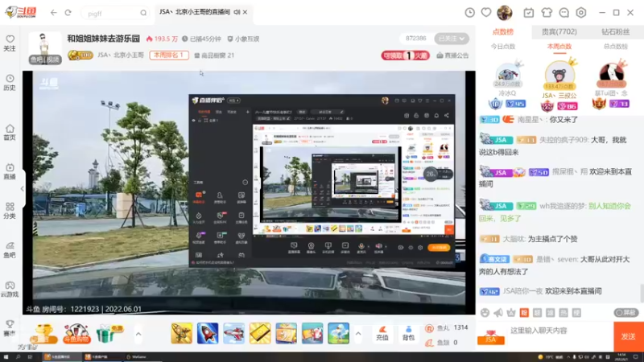Open 分类 categories in sidebar

click(x=10, y=211)
